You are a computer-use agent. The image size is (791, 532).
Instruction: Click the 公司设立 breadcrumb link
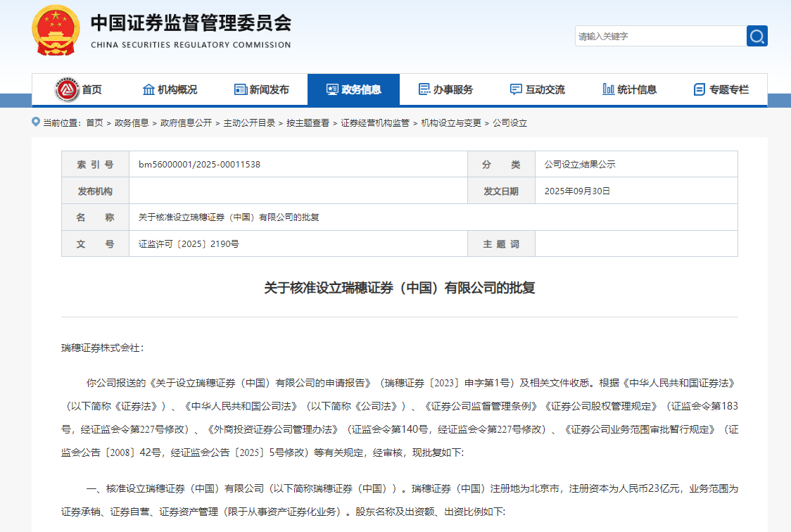point(510,122)
